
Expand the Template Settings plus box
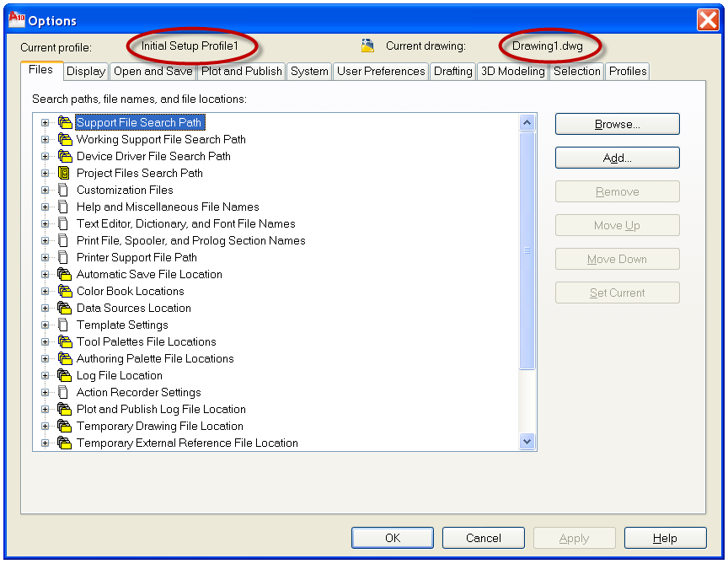pos(45,325)
